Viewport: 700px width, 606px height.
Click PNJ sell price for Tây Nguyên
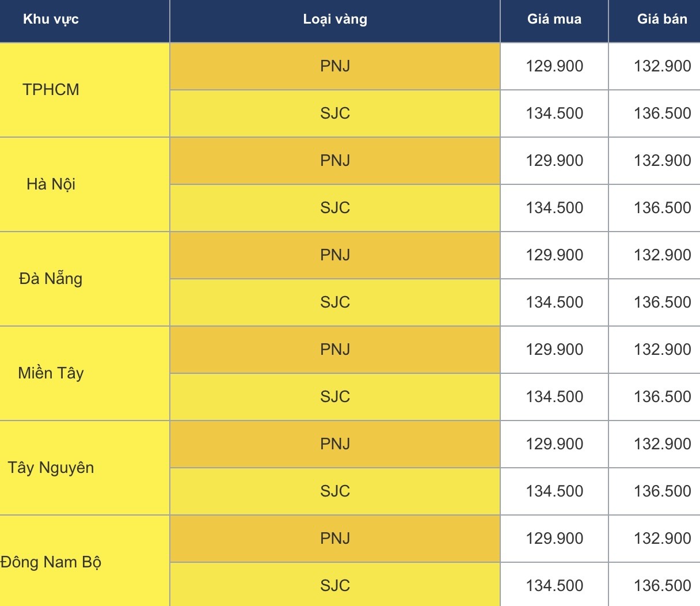662,444
